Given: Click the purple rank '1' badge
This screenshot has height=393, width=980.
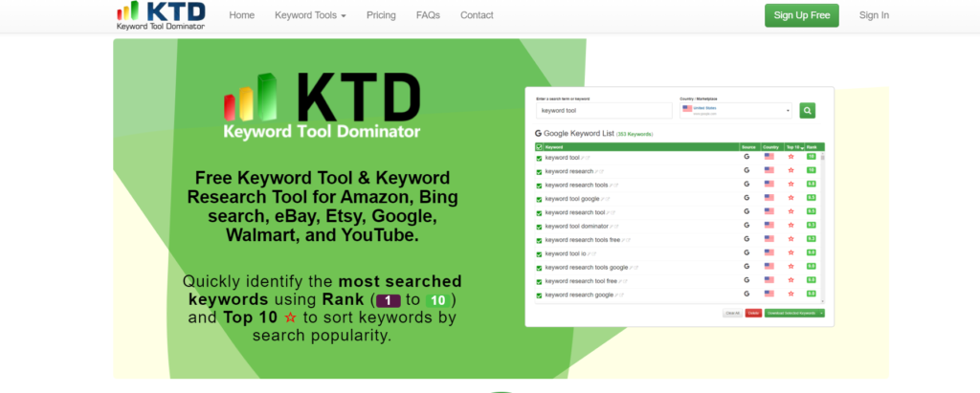Looking at the screenshot, I should [389, 300].
